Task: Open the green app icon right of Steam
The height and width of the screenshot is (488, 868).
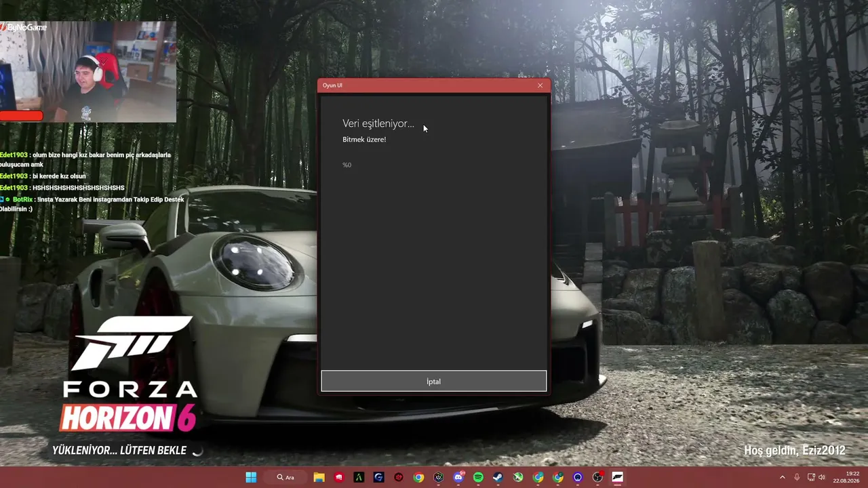Action: pos(518,477)
